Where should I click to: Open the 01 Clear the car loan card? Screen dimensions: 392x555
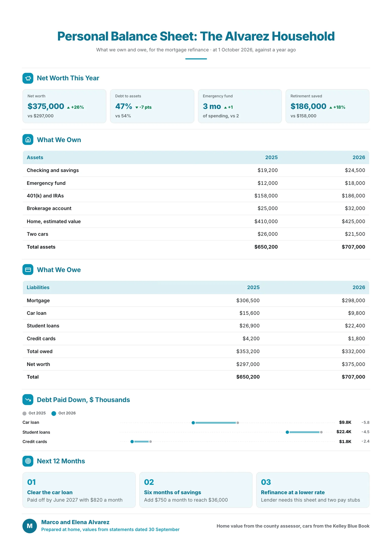pyautogui.click(x=79, y=490)
